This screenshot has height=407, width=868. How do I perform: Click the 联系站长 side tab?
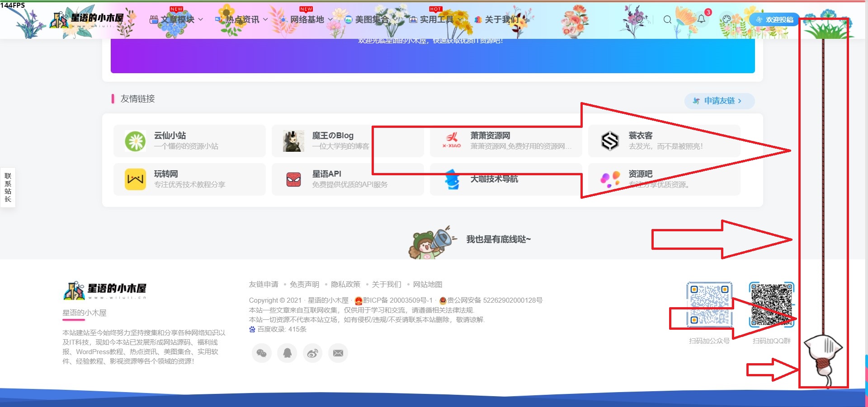pos(8,187)
